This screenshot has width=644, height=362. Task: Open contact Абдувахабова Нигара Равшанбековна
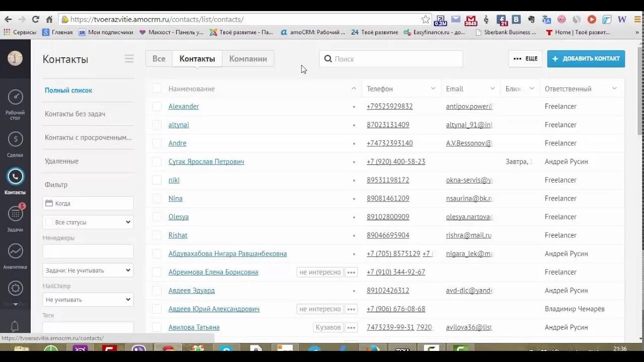tap(227, 254)
